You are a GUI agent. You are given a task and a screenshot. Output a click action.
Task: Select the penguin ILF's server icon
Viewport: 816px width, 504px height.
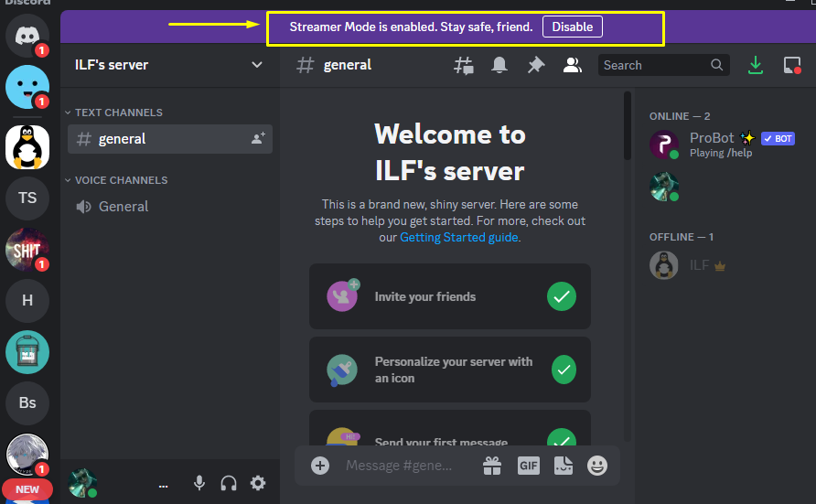pyautogui.click(x=27, y=147)
